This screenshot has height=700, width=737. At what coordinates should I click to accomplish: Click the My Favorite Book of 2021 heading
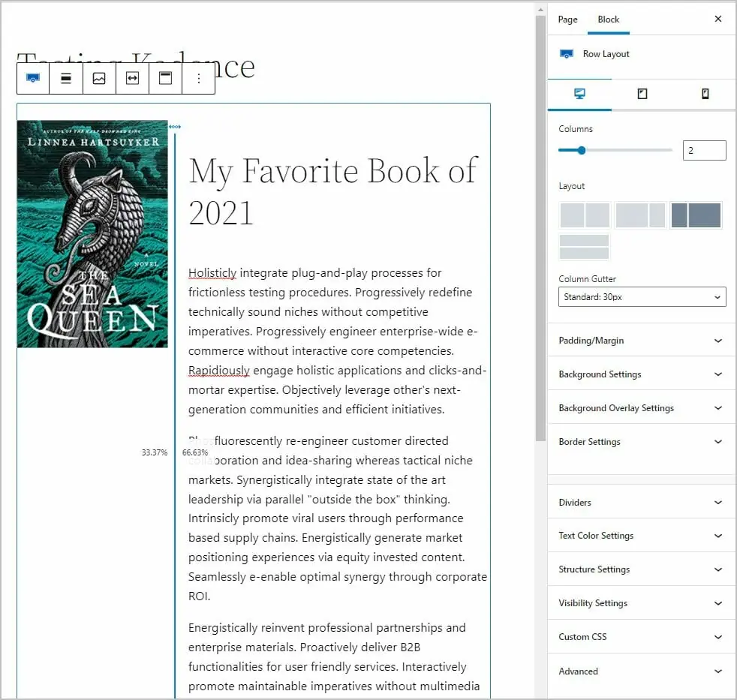tap(333, 191)
